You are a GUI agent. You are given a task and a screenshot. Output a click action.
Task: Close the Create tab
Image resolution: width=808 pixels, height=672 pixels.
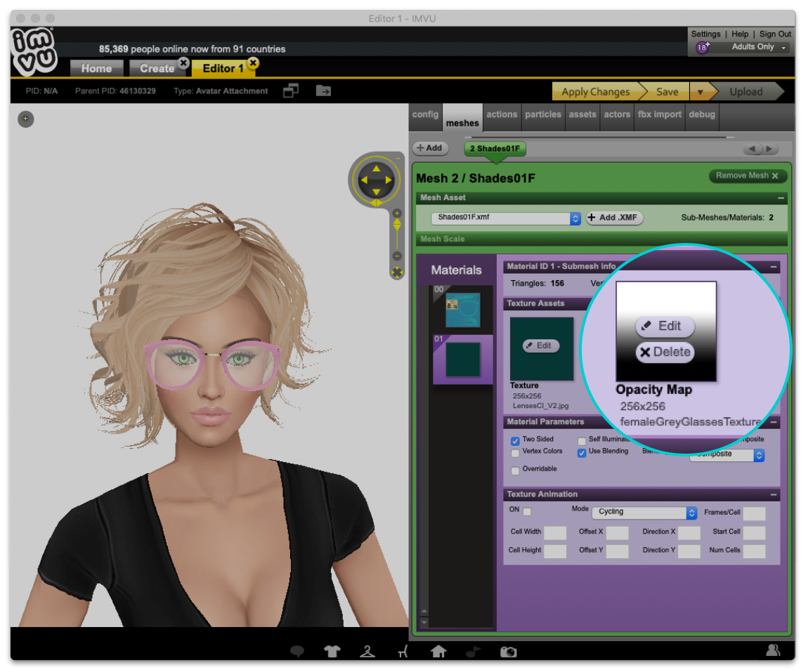(183, 62)
